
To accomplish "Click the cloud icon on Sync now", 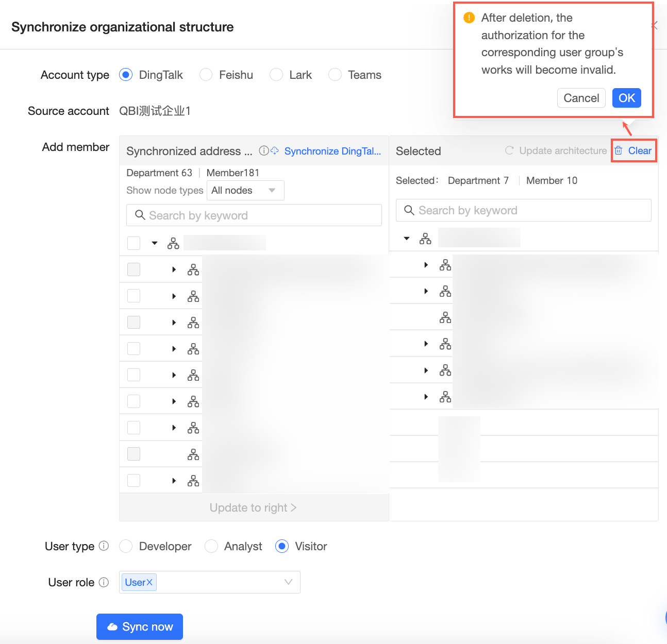I will (112, 627).
